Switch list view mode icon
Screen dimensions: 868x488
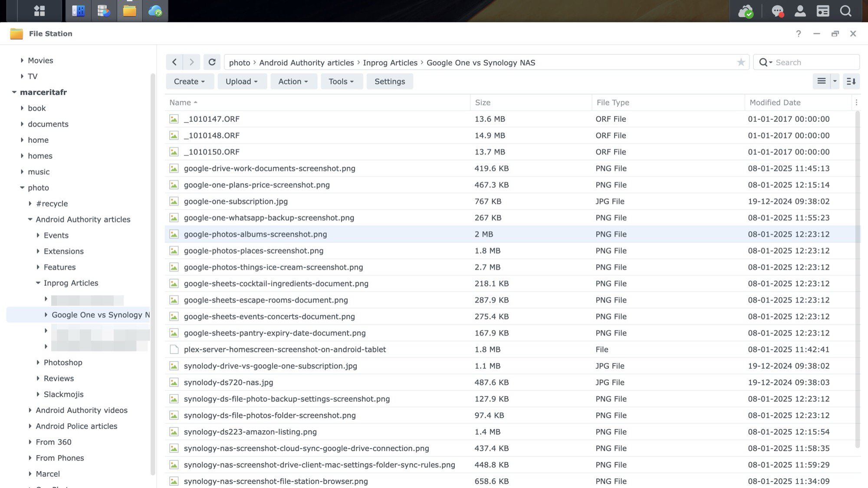point(821,81)
